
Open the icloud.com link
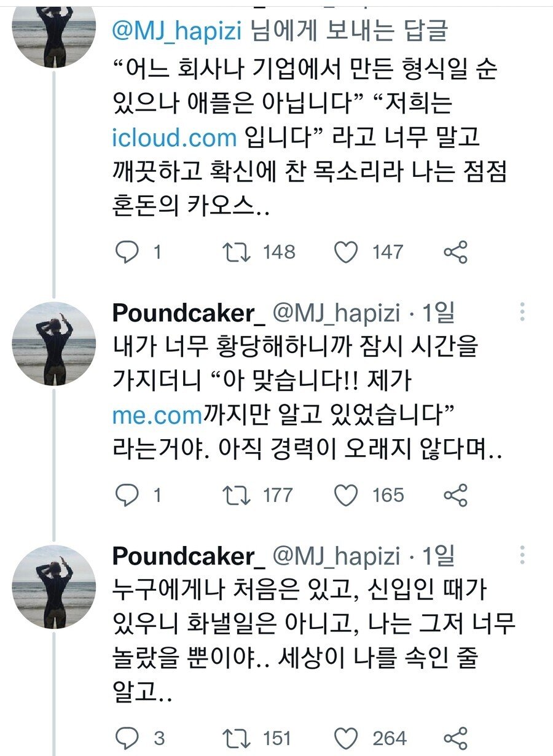[175, 137]
